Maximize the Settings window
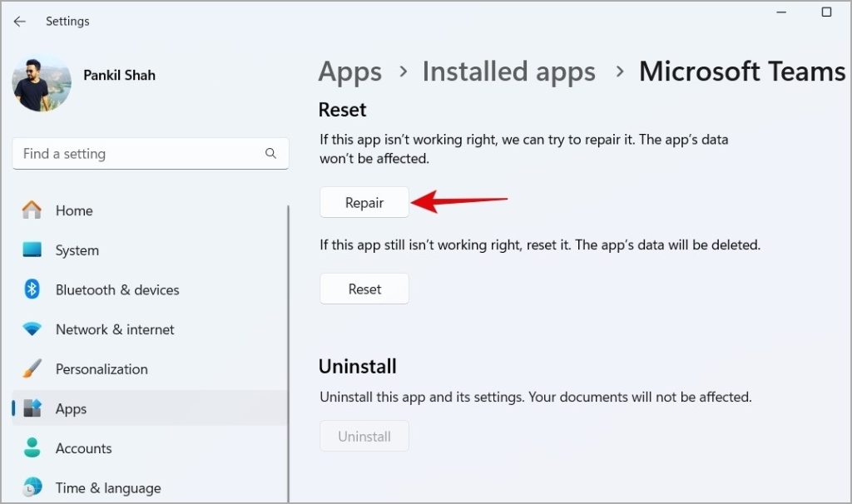Image resolution: width=852 pixels, height=504 pixels. [x=826, y=12]
